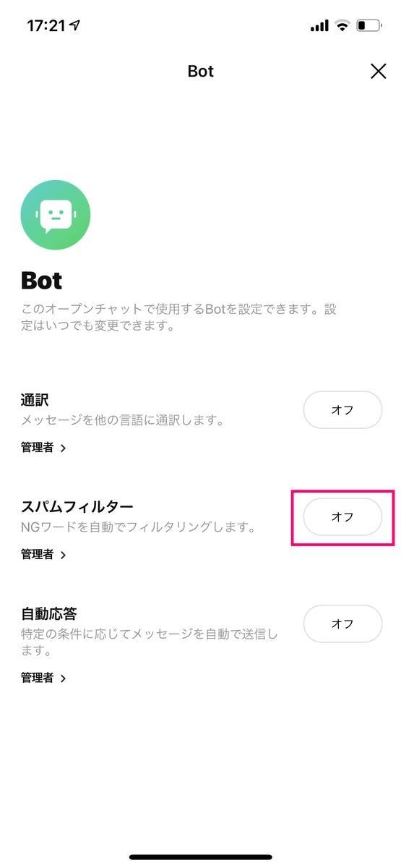Tap the chevron next to スパムフィルター's 管理者

click(x=63, y=556)
